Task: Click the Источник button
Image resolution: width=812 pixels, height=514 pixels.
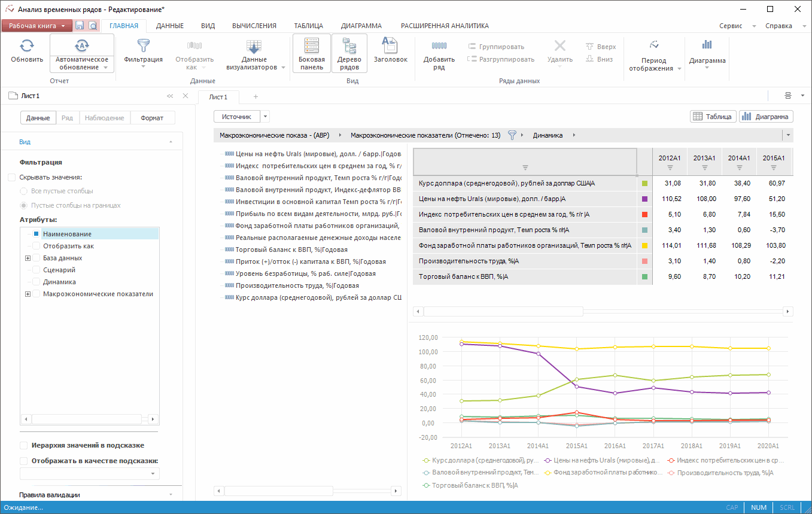Action: 236,117
